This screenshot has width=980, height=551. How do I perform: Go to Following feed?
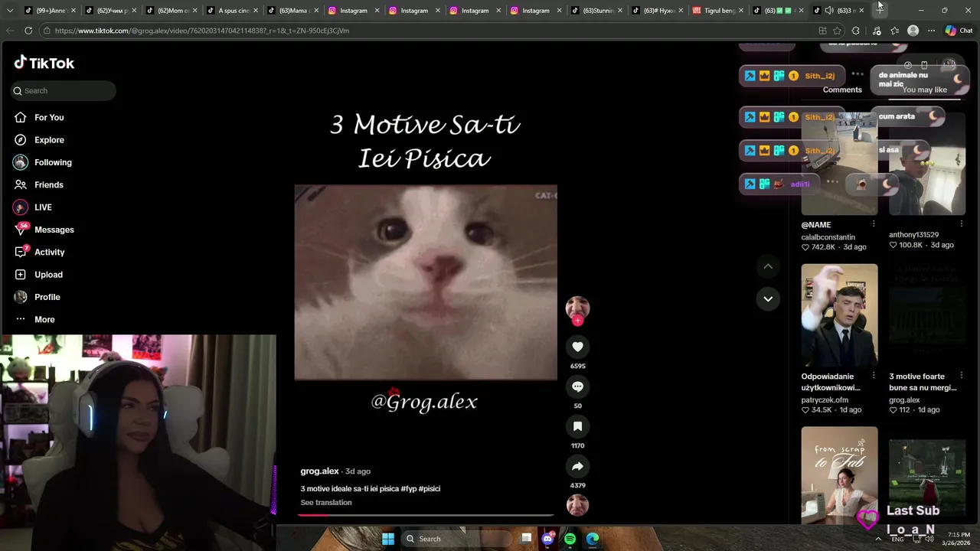point(53,162)
